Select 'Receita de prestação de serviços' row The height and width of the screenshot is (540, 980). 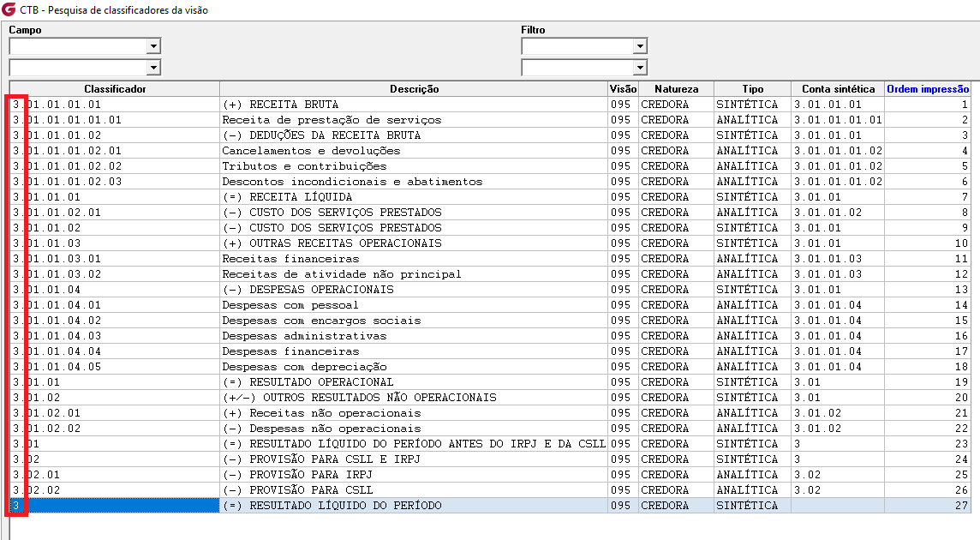coord(490,120)
